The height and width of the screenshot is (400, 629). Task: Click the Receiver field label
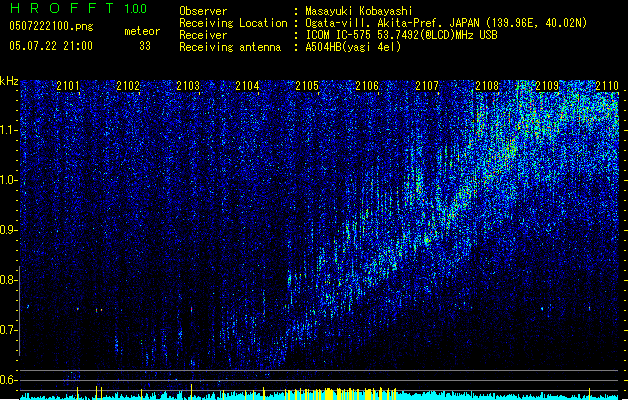pyautogui.click(x=203, y=35)
